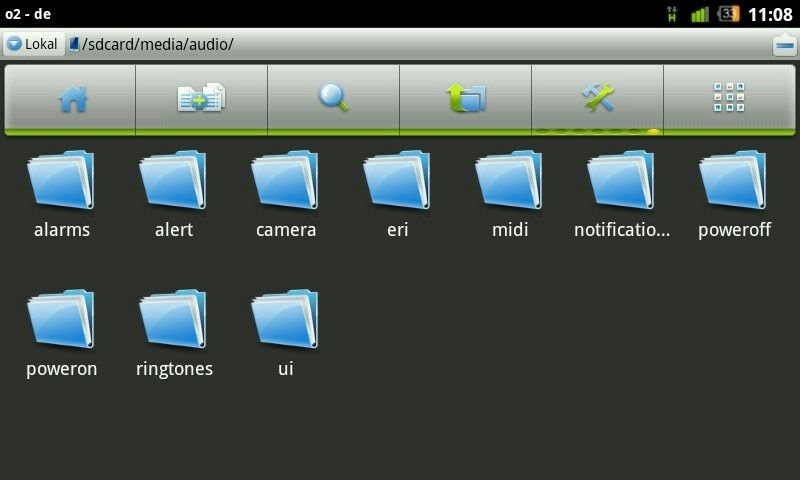Collapse toolbar via the minus button

click(784, 45)
